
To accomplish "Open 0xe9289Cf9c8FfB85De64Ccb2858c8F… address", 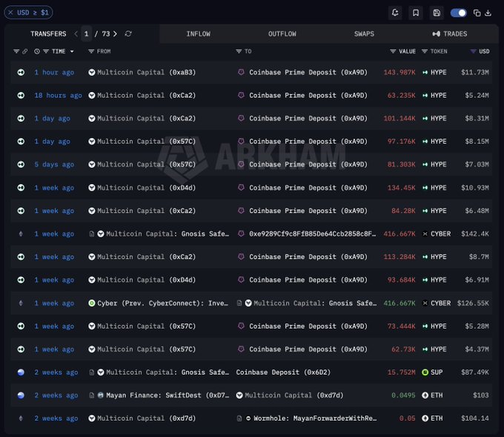I will [312, 234].
